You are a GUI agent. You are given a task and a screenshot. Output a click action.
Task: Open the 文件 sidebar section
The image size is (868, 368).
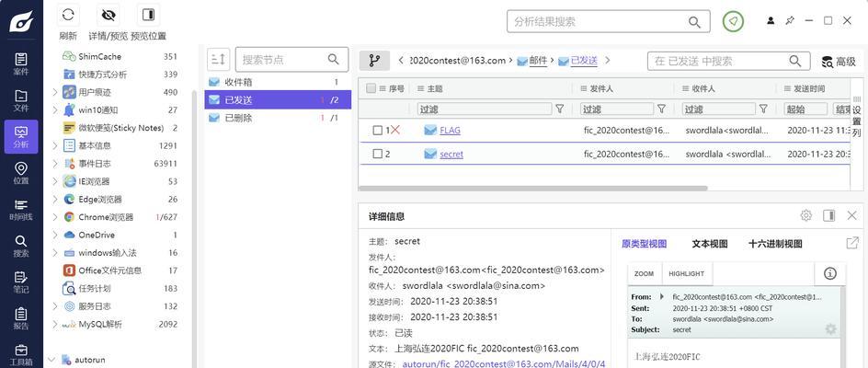(21, 100)
